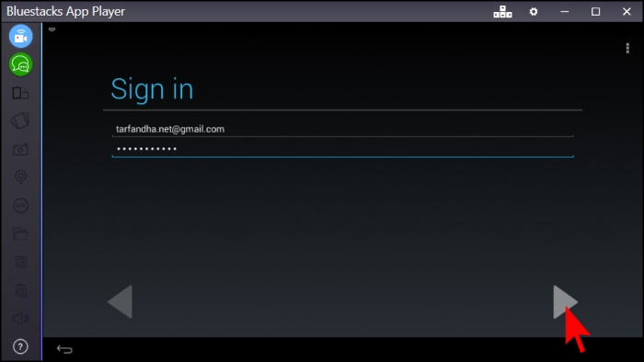
Task: Open the file folder sidebar icon
Action: coord(20,234)
